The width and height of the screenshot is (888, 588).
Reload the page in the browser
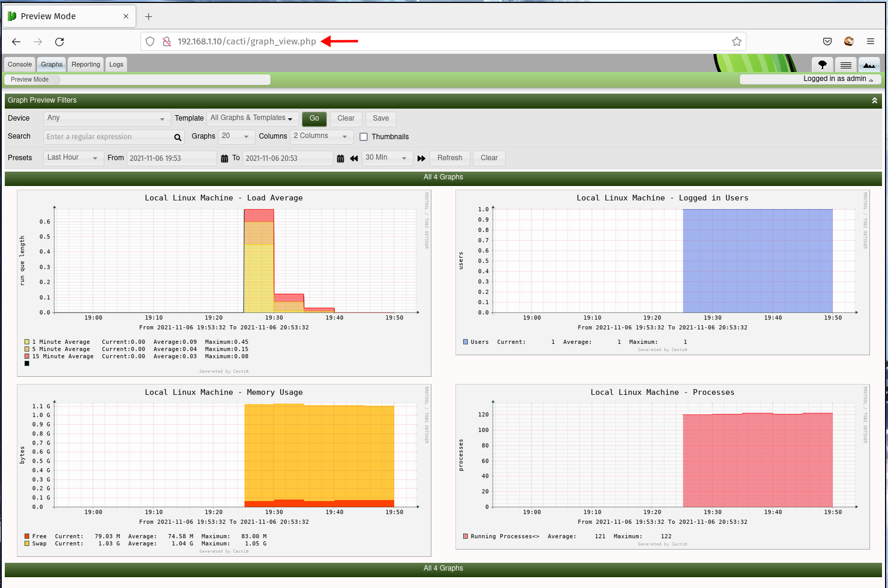coord(59,41)
